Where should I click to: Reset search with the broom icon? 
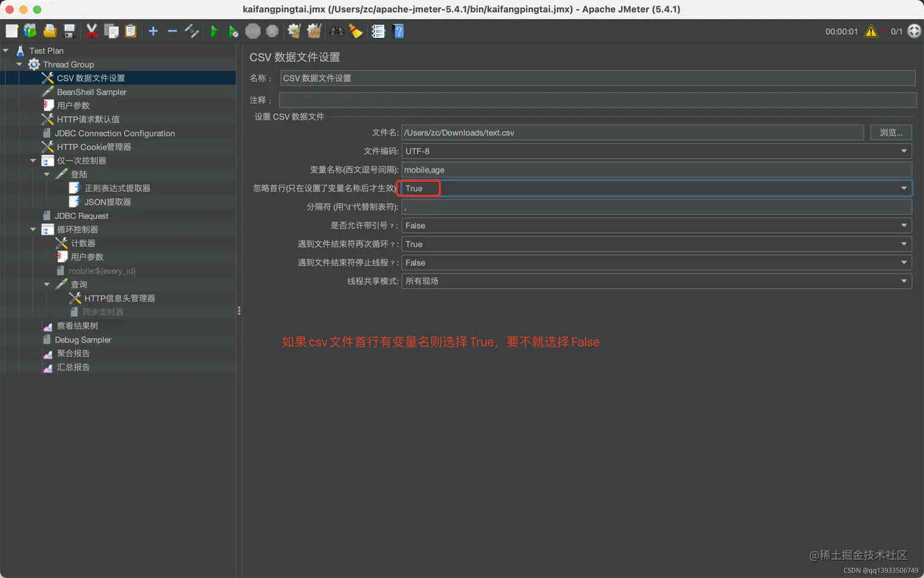[x=356, y=31]
